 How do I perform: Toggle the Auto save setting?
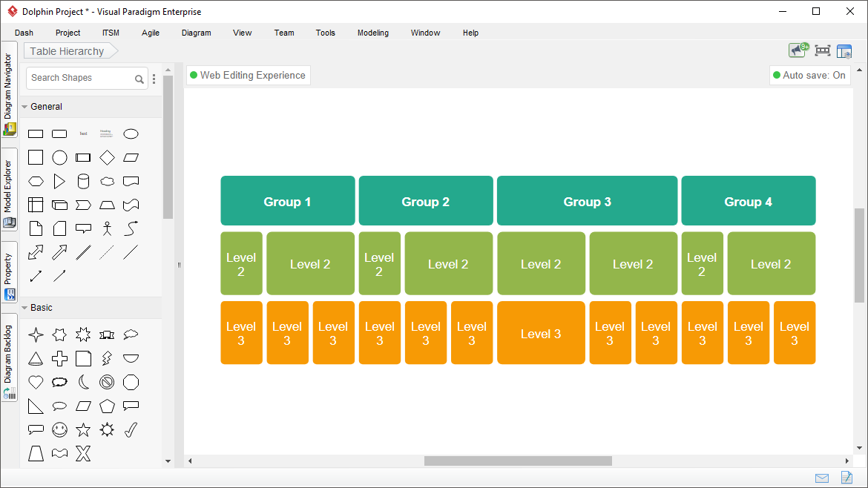coord(809,75)
